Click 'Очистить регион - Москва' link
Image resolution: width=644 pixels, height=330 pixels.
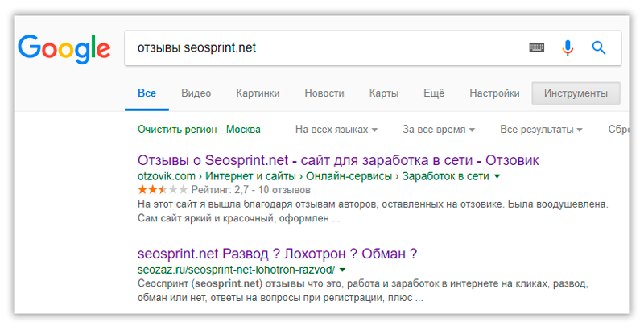(199, 130)
